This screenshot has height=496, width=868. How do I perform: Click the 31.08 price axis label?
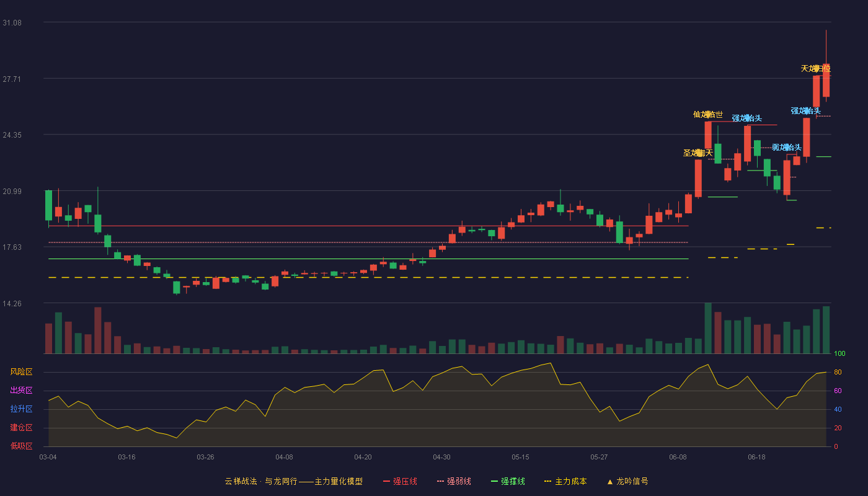(x=12, y=22)
